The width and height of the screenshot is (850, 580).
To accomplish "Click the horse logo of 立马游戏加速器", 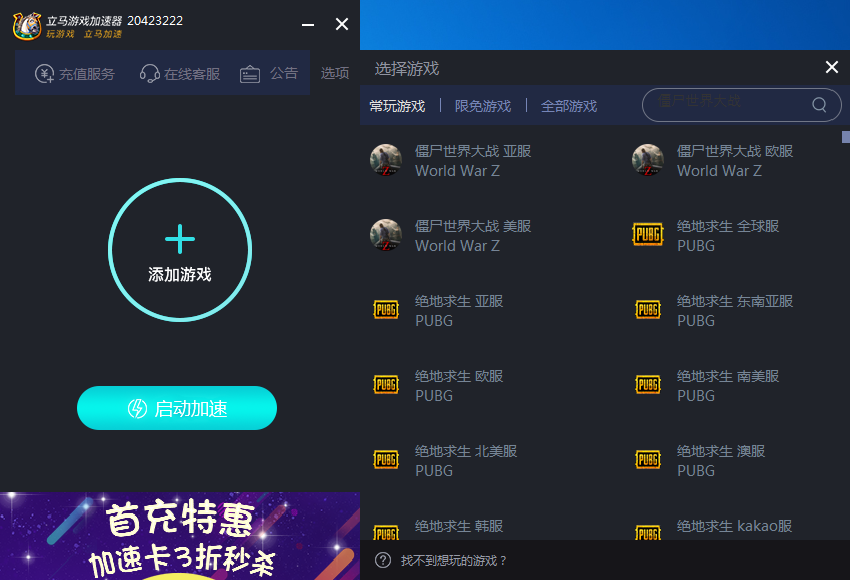I will pos(27,26).
